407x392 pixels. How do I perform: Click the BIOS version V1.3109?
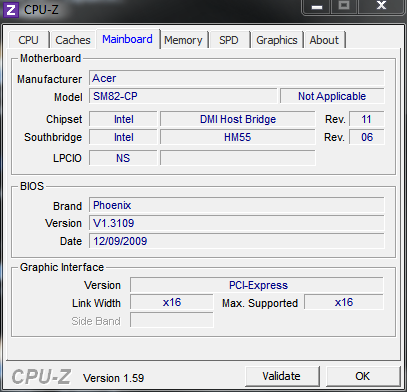(237, 223)
